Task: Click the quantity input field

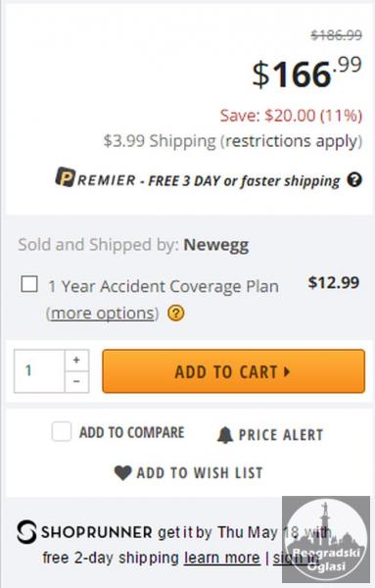Action: click(39, 371)
